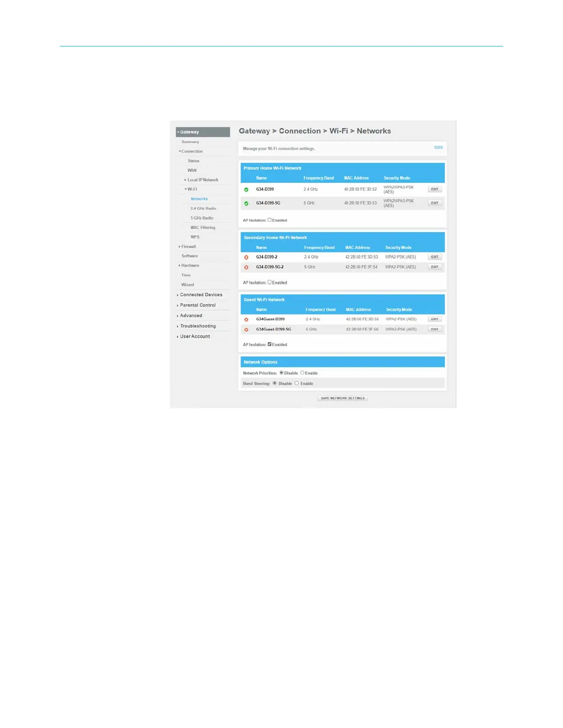Open the Software page

tap(190, 256)
